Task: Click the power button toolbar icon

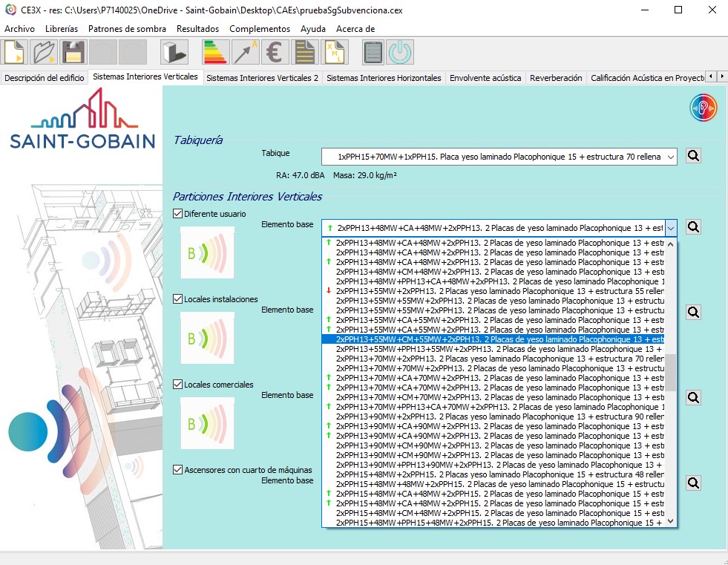Action: tap(400, 53)
